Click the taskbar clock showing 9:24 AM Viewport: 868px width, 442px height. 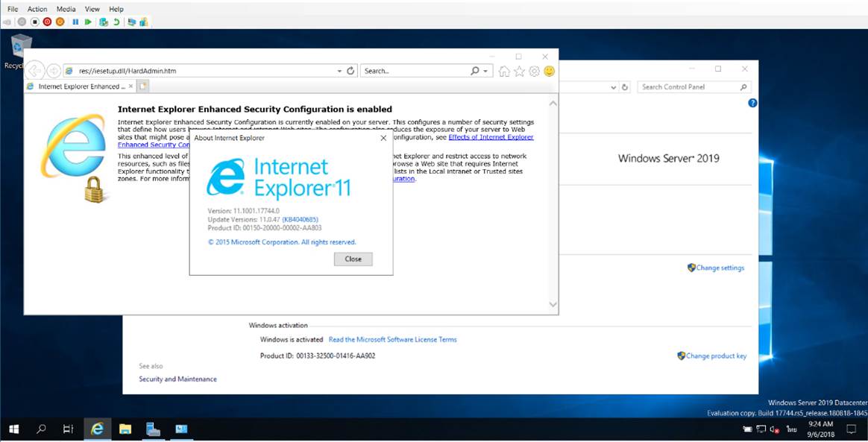click(x=820, y=429)
